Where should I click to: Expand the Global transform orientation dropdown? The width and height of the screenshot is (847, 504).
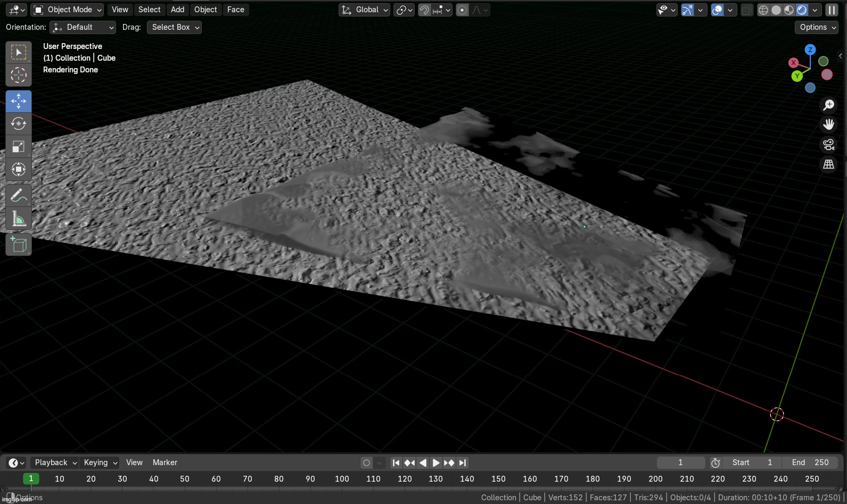[365, 10]
